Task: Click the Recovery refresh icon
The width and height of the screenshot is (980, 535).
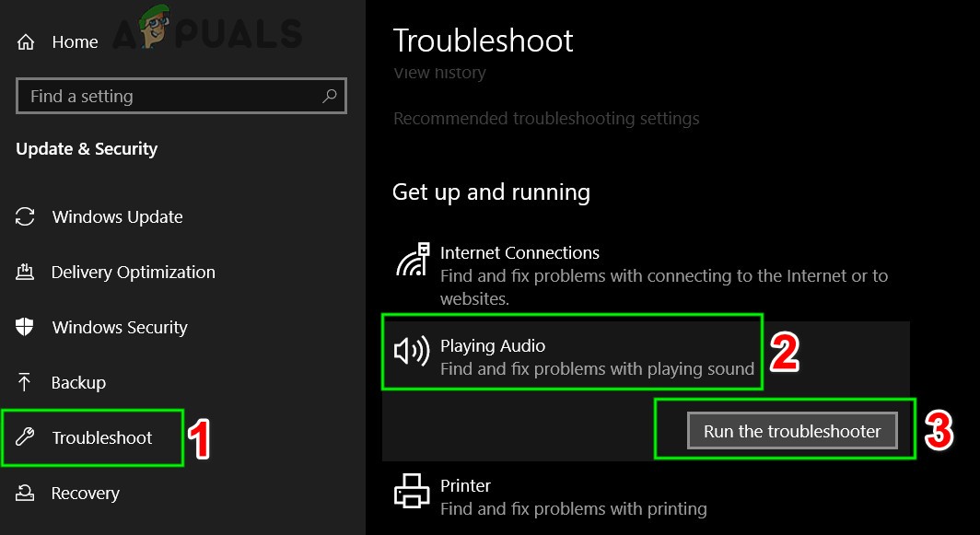Action: tap(28, 493)
